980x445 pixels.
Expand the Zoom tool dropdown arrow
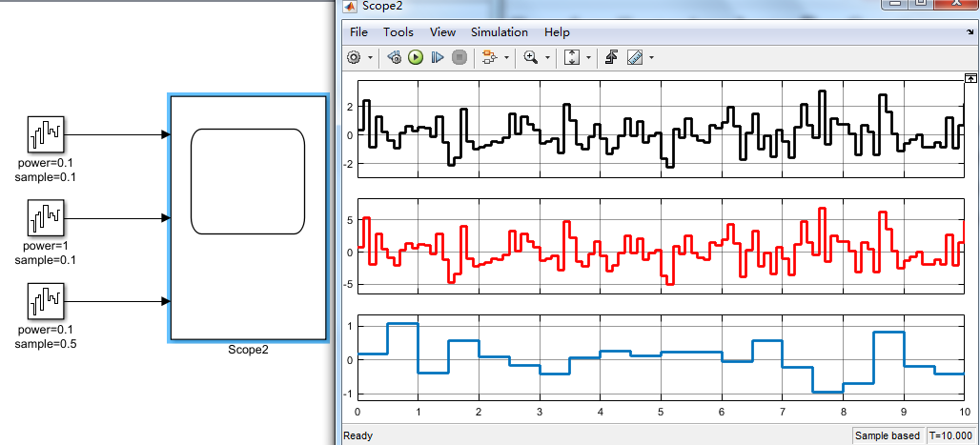click(547, 58)
